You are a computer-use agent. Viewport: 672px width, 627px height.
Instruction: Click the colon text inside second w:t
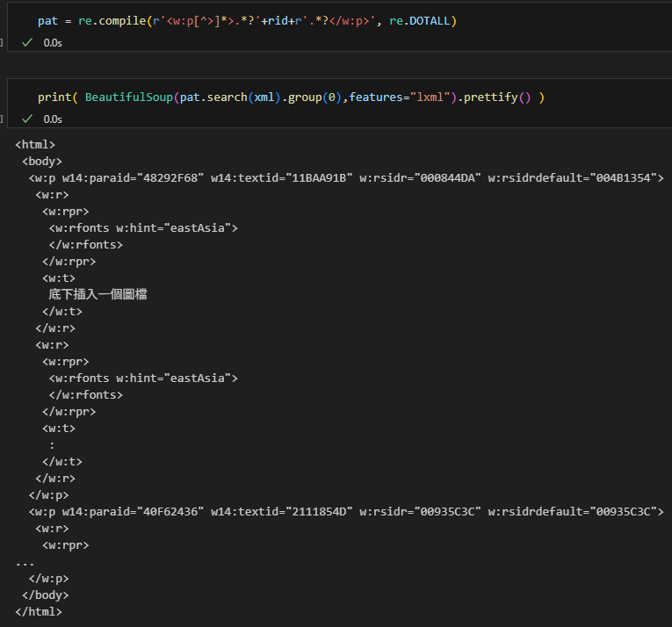52,445
